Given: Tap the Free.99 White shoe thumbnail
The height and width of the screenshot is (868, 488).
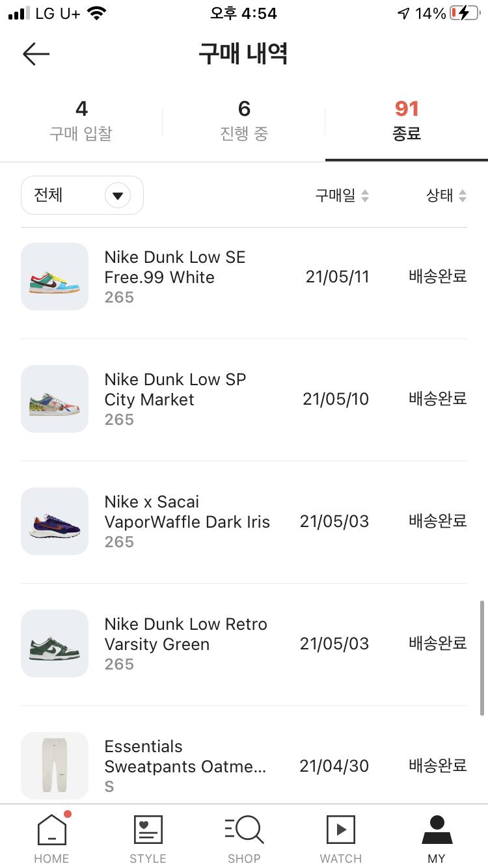Looking at the screenshot, I should click(x=55, y=277).
